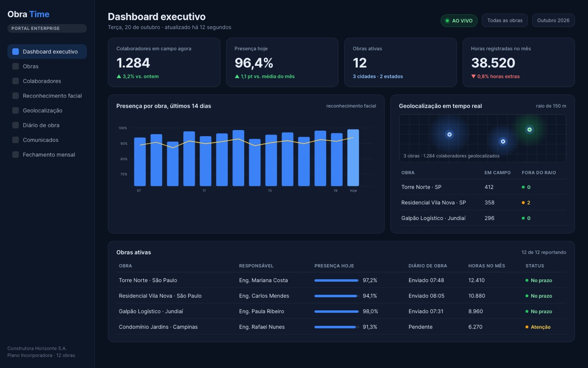Click Eng. Mariana Costa

[264, 280]
